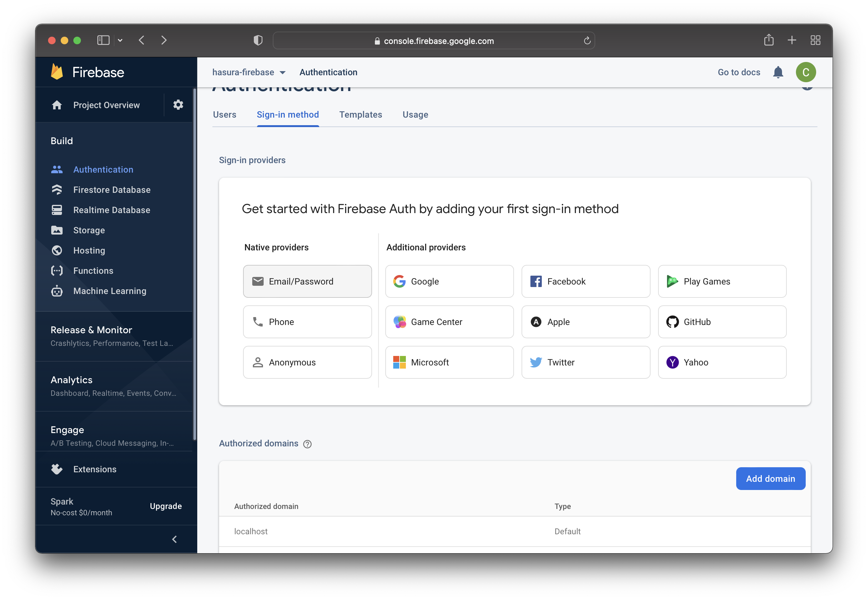
Task: Click the Safari privacy shield icon
Action: click(x=258, y=40)
